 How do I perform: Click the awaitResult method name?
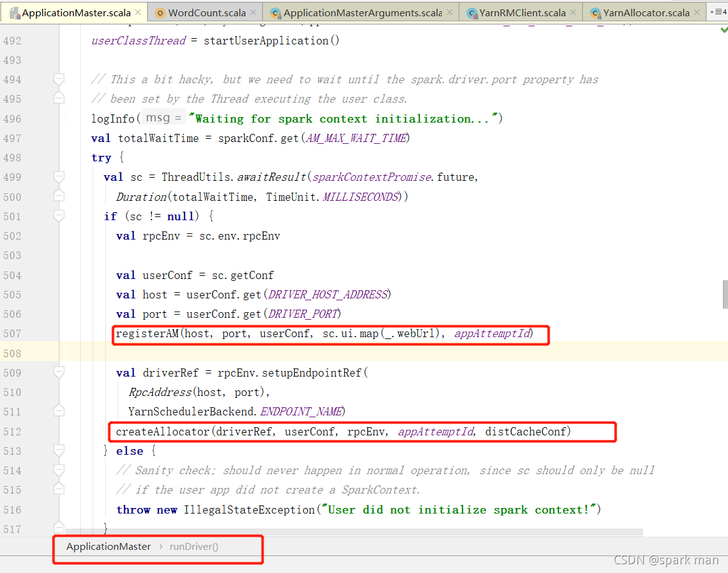tap(271, 177)
